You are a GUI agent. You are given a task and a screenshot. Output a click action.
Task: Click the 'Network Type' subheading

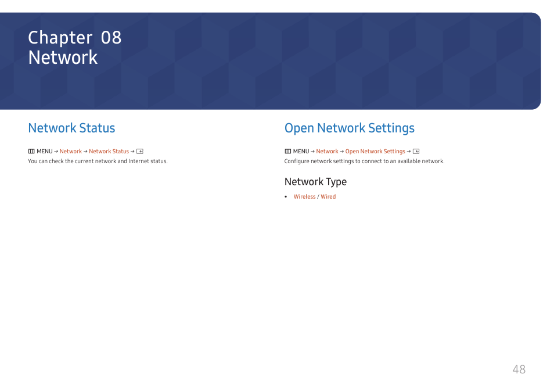(x=315, y=182)
